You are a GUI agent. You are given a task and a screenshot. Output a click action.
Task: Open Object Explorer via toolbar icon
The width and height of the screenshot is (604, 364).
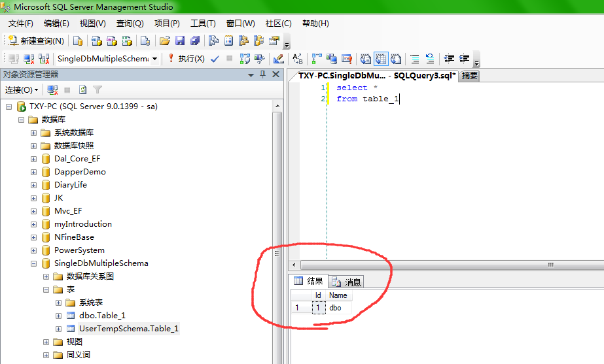244,41
